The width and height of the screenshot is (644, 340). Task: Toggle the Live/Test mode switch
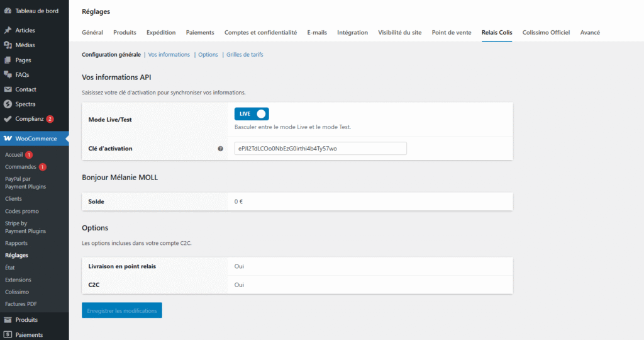252,114
